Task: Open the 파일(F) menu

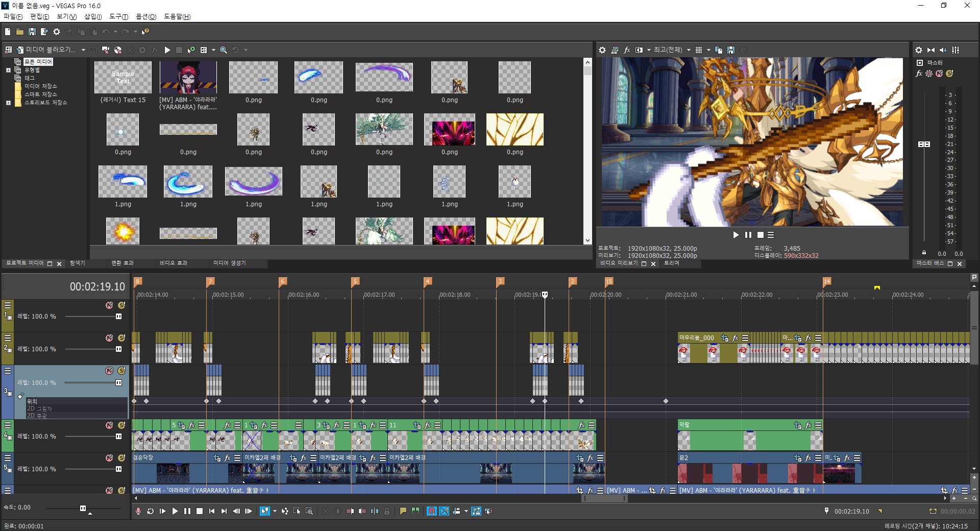Action: click(13, 17)
